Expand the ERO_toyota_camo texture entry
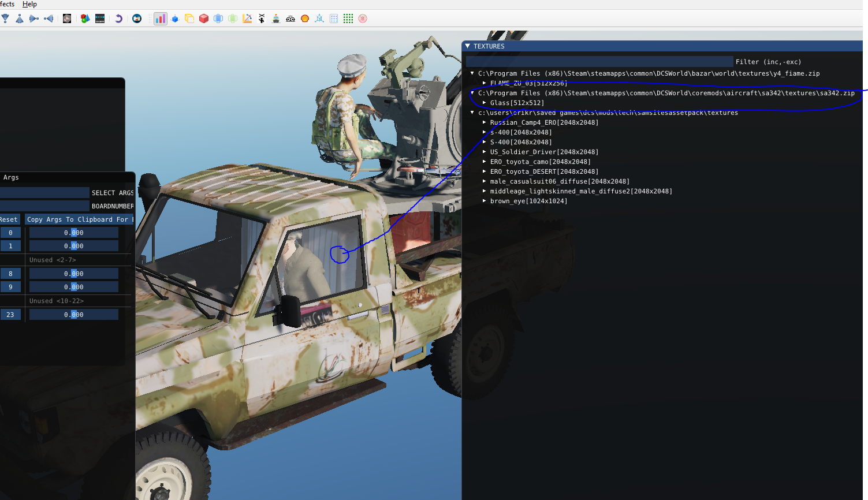The height and width of the screenshot is (500, 868). click(485, 162)
